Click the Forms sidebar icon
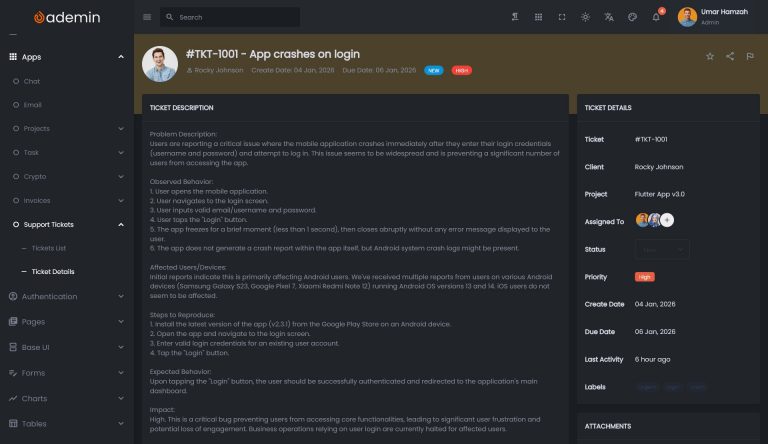Viewport: 768px width, 444px height. pyautogui.click(x=13, y=373)
